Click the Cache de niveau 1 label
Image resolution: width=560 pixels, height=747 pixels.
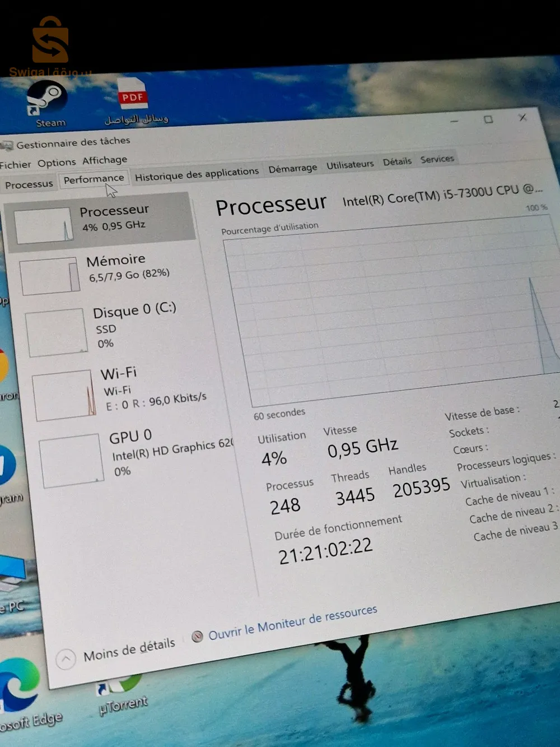pos(510,497)
